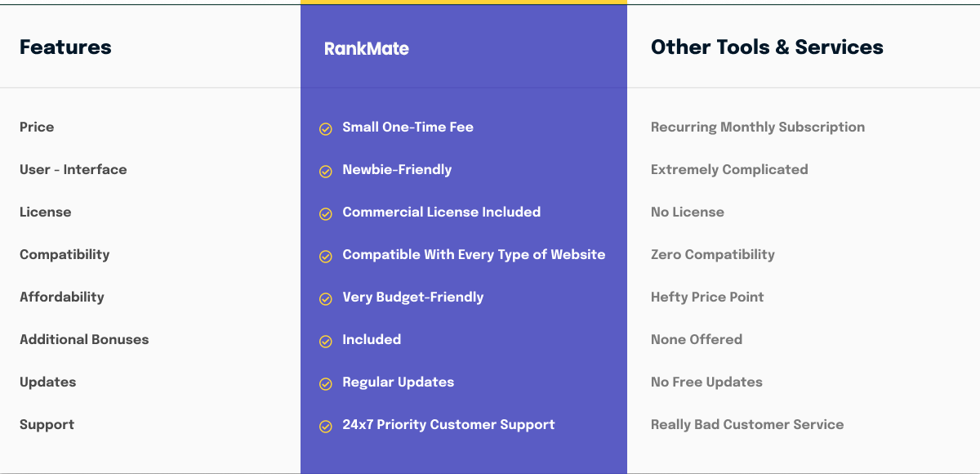This screenshot has height=474, width=980.
Task: Click the Extremely Complicated text
Action: (729, 169)
